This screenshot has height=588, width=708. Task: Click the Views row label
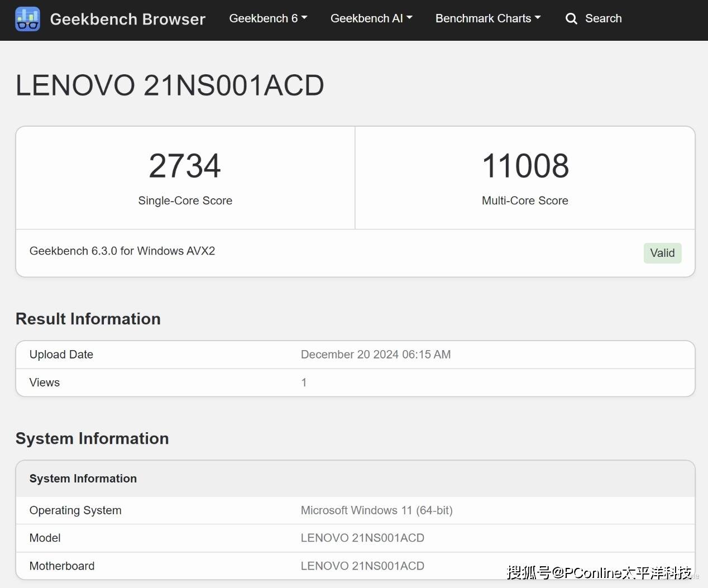pos(45,383)
